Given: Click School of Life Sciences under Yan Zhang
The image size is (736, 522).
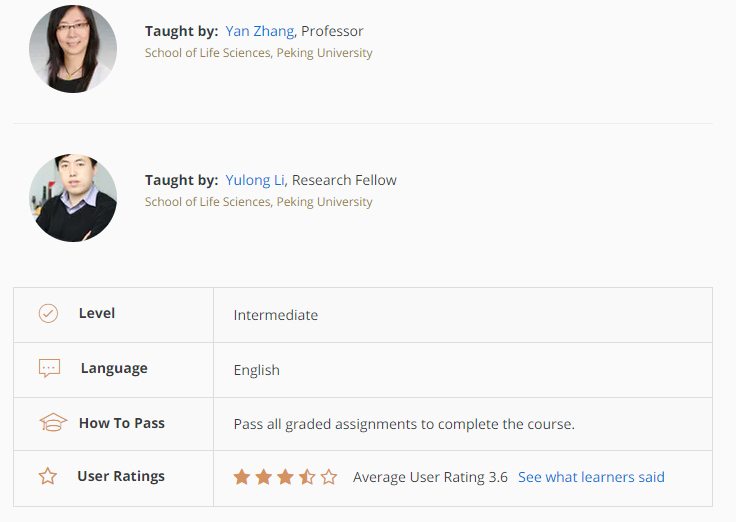Looking at the screenshot, I should point(258,53).
